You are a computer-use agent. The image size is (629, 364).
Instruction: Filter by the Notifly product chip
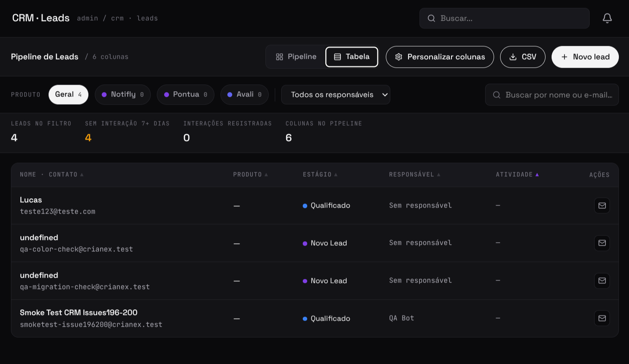pos(123,94)
